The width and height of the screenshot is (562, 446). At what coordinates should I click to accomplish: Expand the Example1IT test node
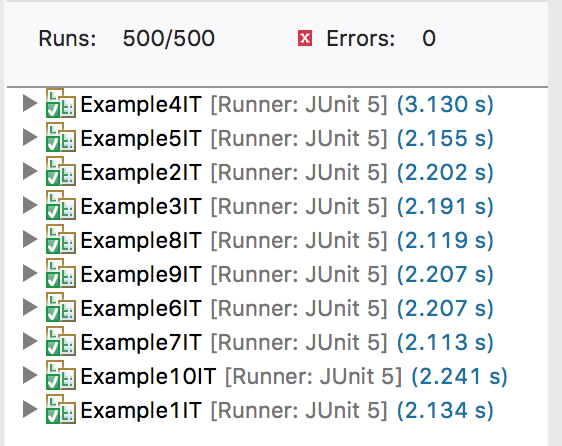[30, 409]
